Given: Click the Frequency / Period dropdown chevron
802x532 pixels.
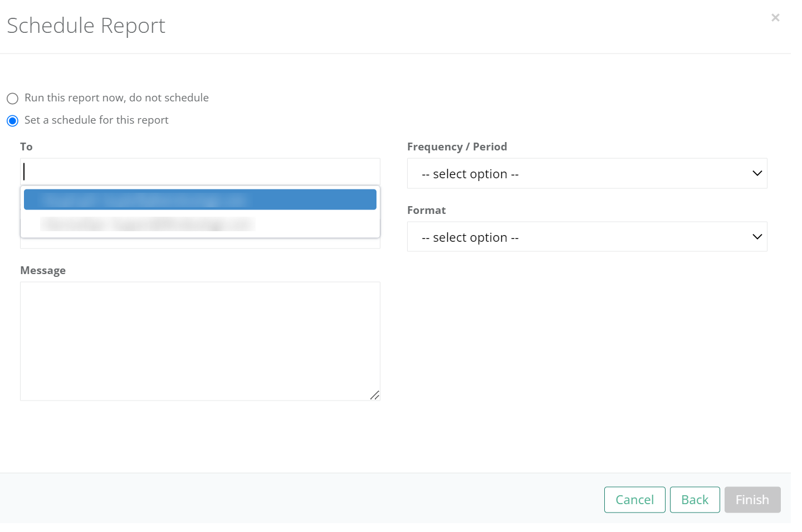Looking at the screenshot, I should pos(757,173).
